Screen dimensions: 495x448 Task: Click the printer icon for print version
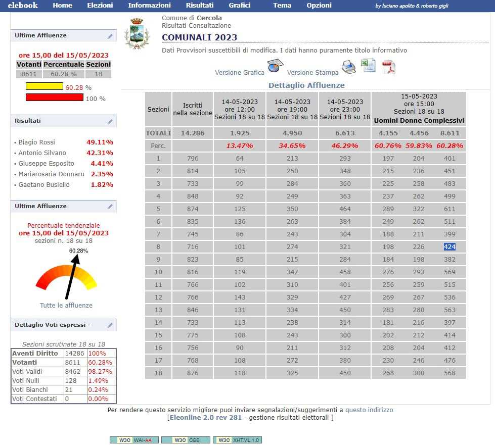tap(348, 67)
